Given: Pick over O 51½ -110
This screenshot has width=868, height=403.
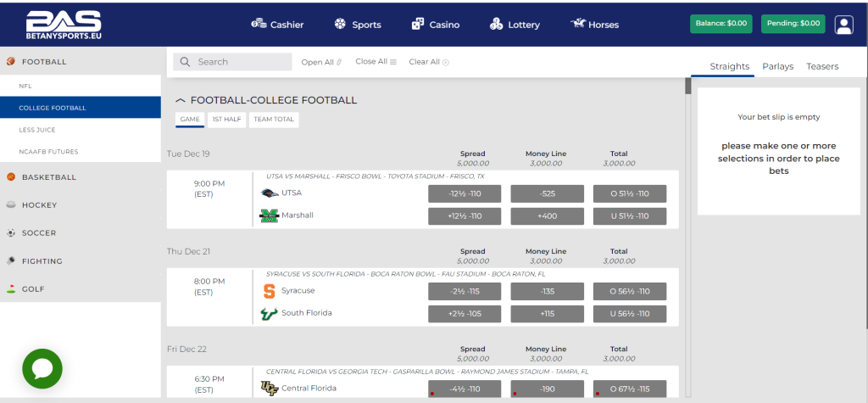Looking at the screenshot, I should pyautogui.click(x=630, y=193).
